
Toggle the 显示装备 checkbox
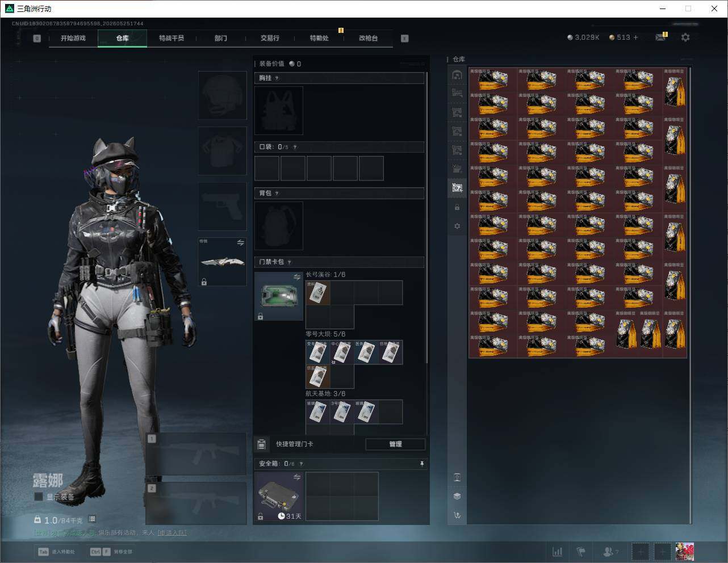[x=39, y=497]
